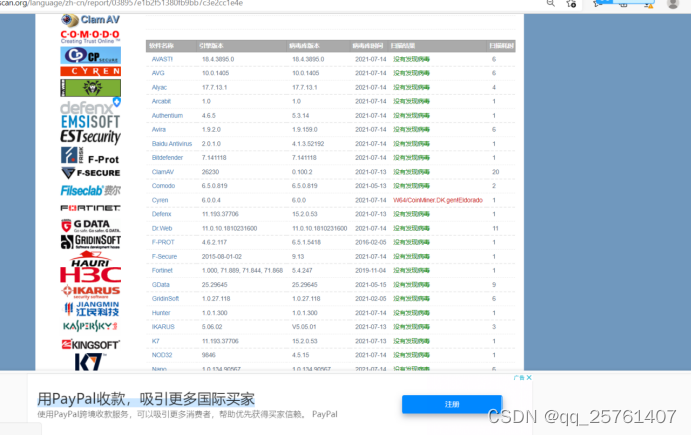Open the F-Secure link in table
This screenshot has height=436, width=692.
pyautogui.click(x=164, y=256)
